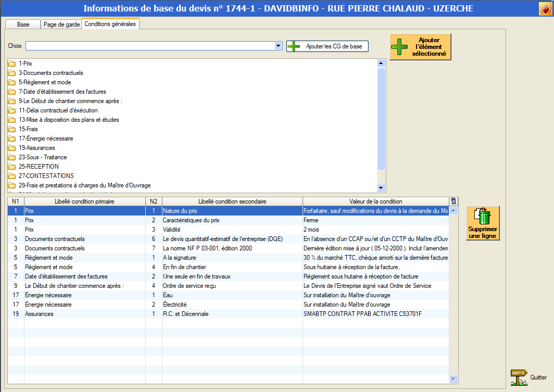Select 23-Sous - Traitance in the list
Viewport: 554px width, 392px height.
coord(43,157)
